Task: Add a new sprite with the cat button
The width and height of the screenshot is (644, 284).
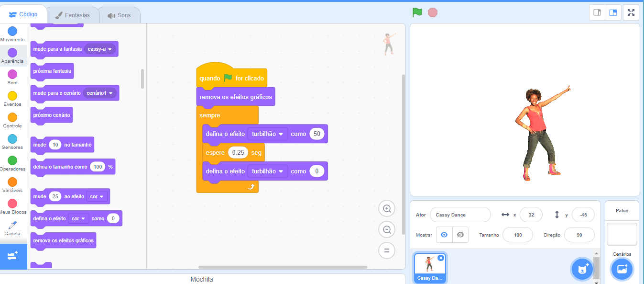Action: click(582, 269)
